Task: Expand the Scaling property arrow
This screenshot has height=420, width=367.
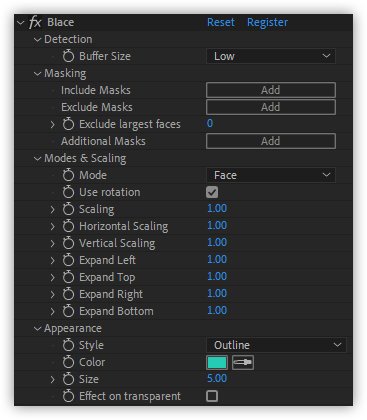Action: (x=52, y=209)
